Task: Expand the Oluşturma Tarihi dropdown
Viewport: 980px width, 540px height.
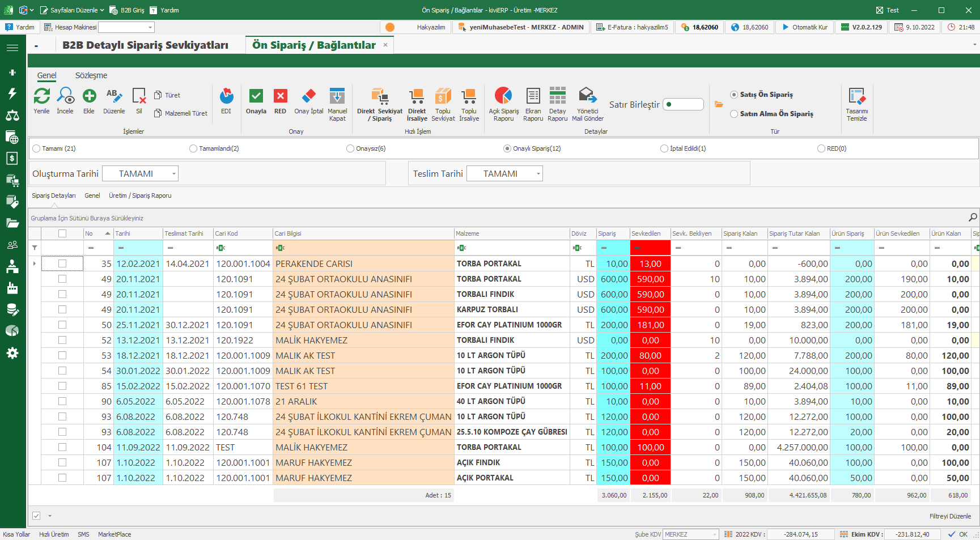Action: tap(173, 174)
